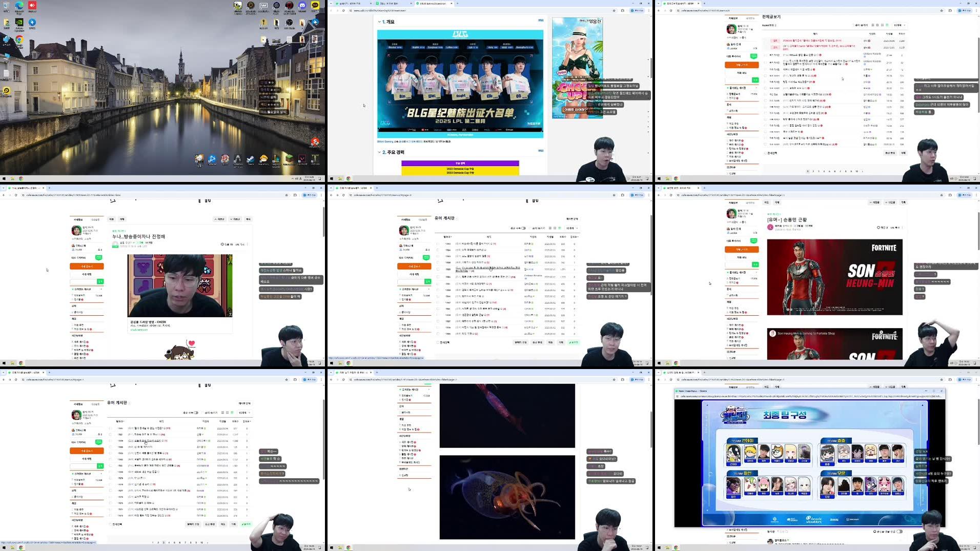
Task: Bookmark star in 최종 팀 구성 browser window
Action: click(941, 379)
